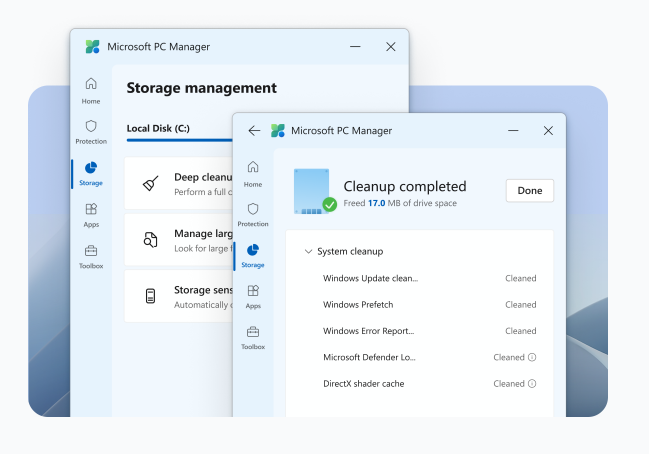Open Apps in the front window sidebar
The height and width of the screenshot is (454, 649).
pos(253,297)
